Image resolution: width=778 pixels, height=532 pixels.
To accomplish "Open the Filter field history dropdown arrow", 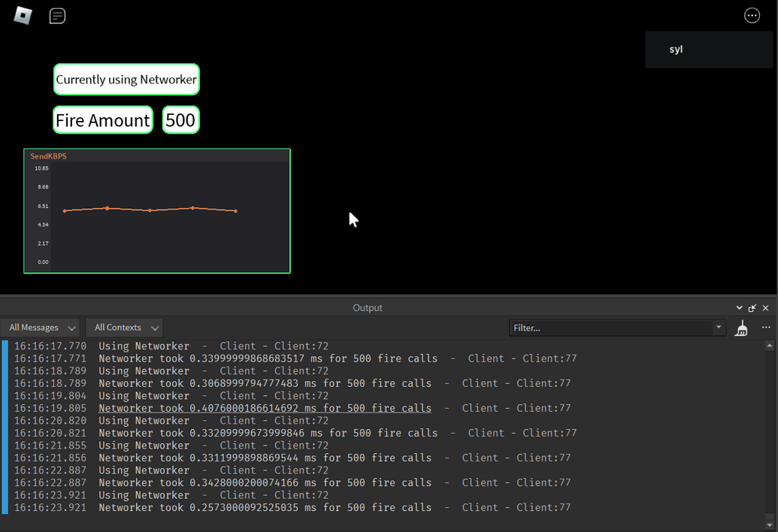I will coord(719,327).
